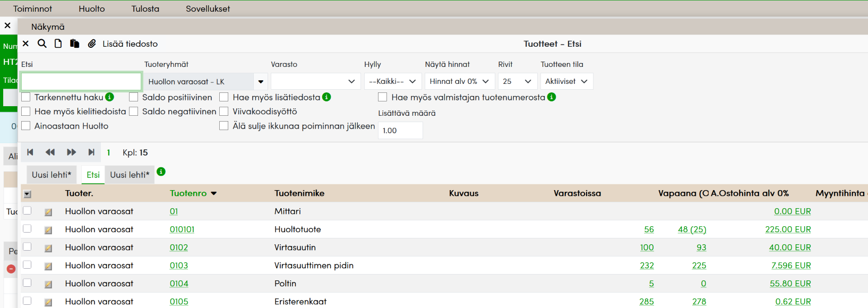Image resolution: width=868 pixels, height=308 pixels.
Task: Click the Etsi search text field
Action: pyautogui.click(x=81, y=82)
